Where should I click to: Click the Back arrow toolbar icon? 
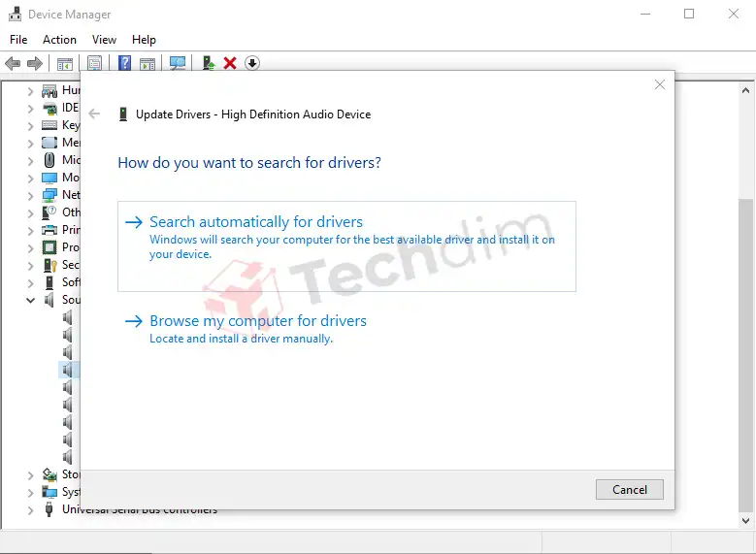[x=13, y=63]
